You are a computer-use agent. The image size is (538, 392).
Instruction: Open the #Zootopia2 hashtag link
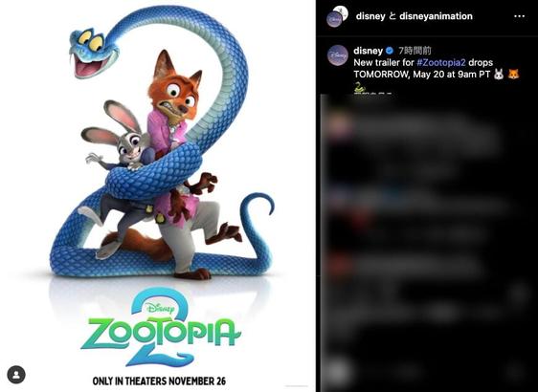coord(441,63)
